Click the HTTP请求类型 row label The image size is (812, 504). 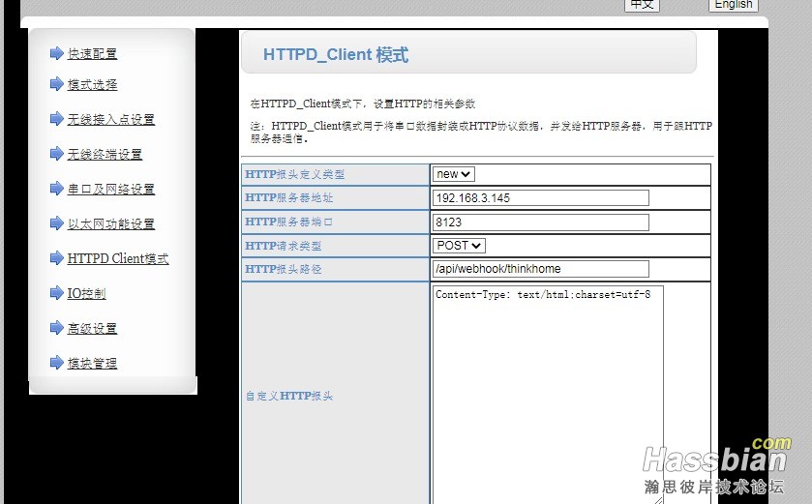click(x=284, y=246)
